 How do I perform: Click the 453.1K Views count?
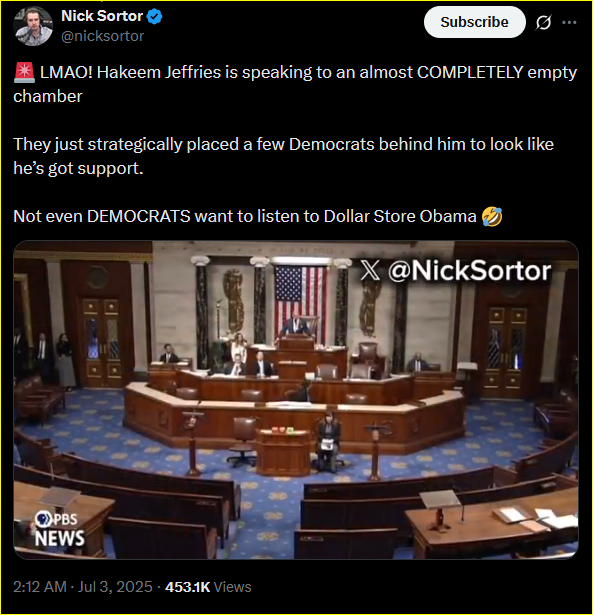208,587
